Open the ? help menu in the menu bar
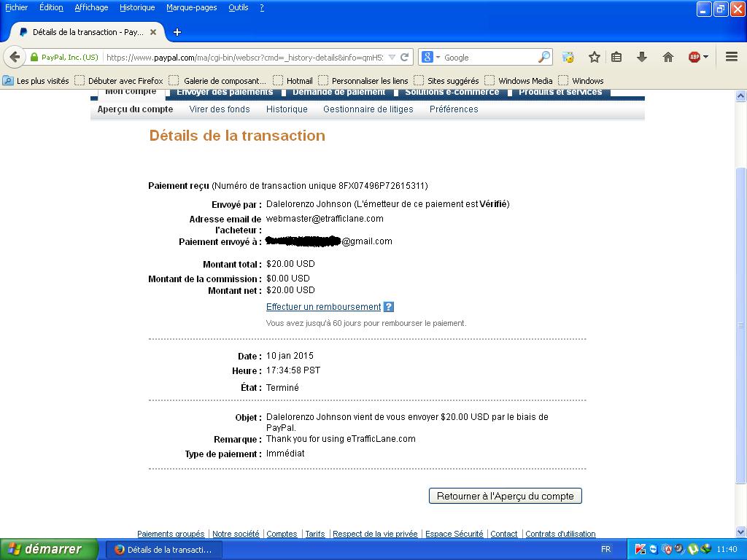Image resolution: width=747 pixels, height=560 pixels. point(262,7)
